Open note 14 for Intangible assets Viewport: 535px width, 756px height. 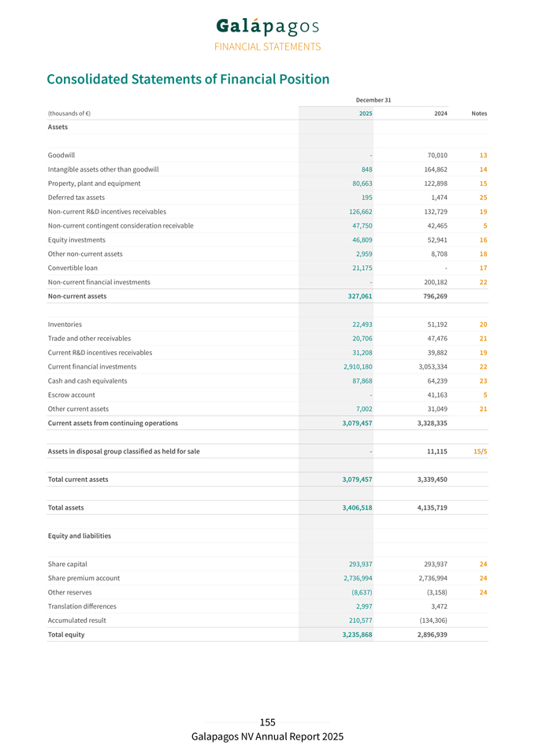coord(483,169)
